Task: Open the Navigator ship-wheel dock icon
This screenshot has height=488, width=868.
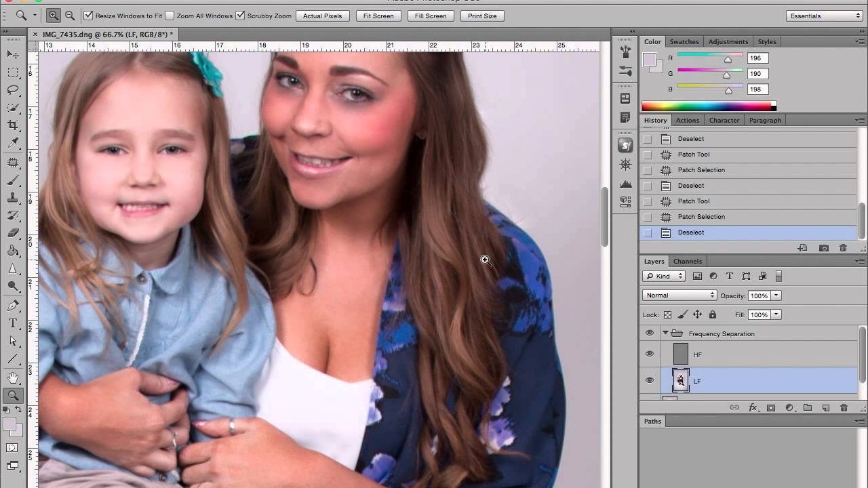Action: pos(626,164)
